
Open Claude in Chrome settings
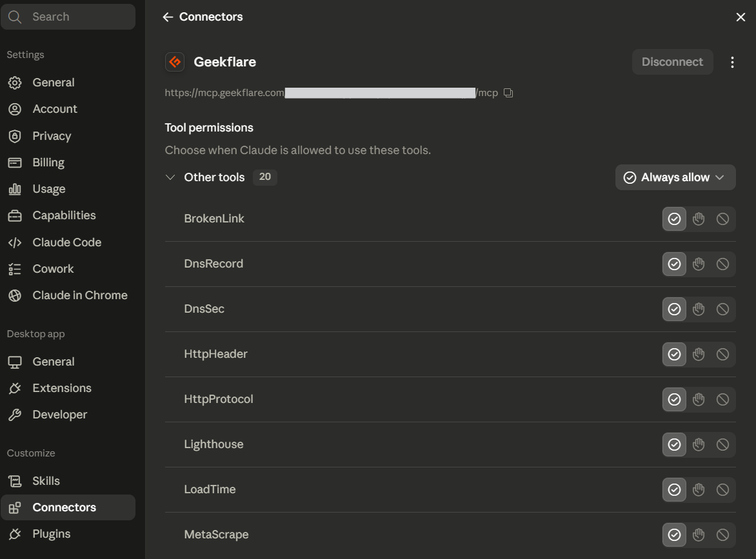coord(68,295)
